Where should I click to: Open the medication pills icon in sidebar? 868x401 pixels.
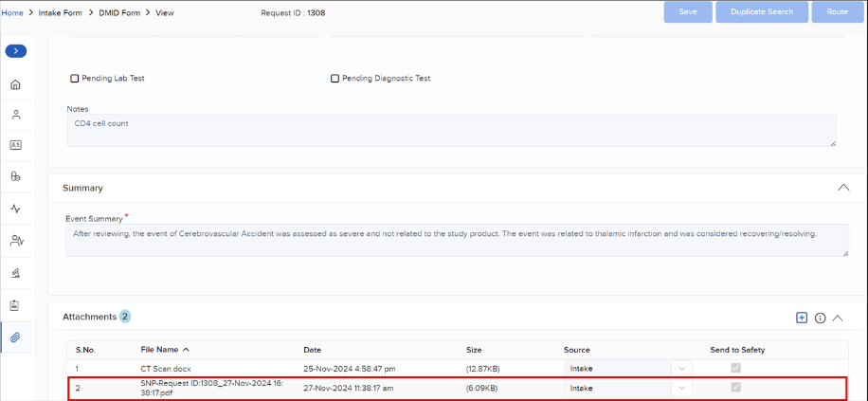click(x=15, y=176)
